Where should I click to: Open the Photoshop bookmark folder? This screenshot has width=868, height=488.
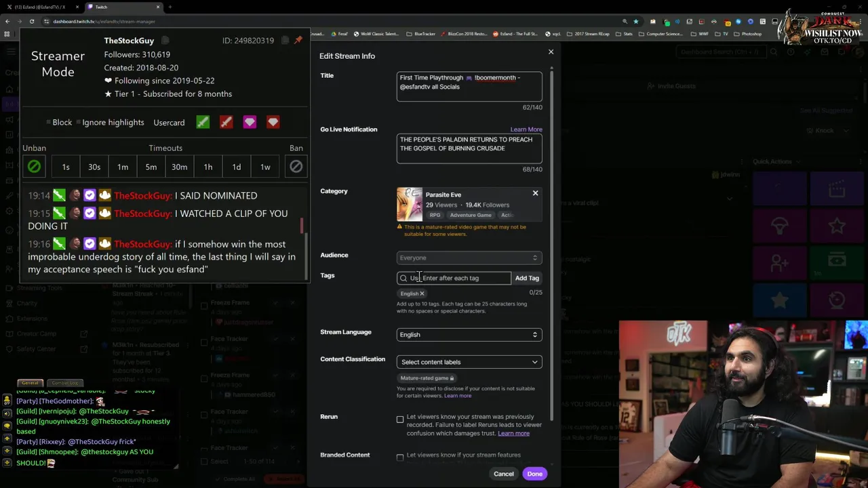(748, 33)
